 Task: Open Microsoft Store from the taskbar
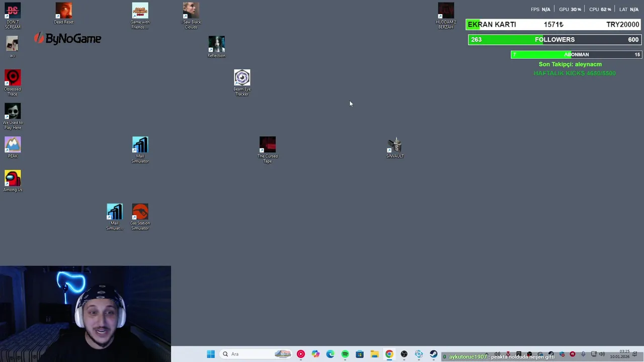click(360, 354)
